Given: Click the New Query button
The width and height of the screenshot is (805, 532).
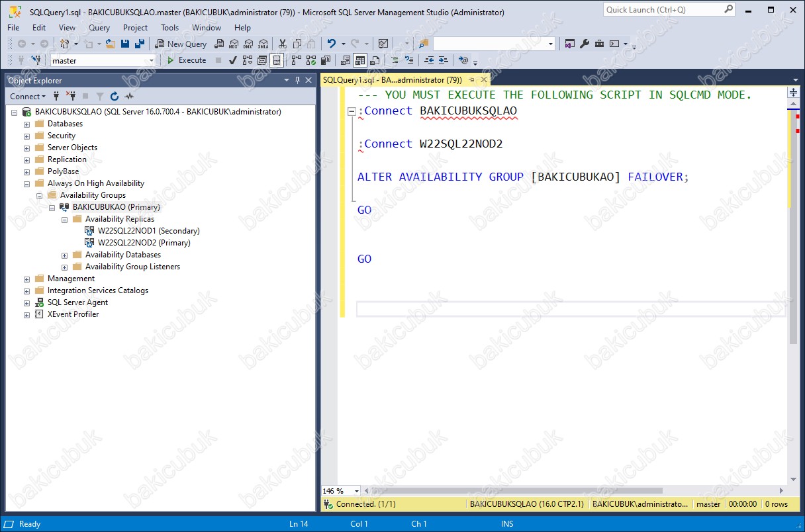Looking at the screenshot, I should pyautogui.click(x=181, y=44).
